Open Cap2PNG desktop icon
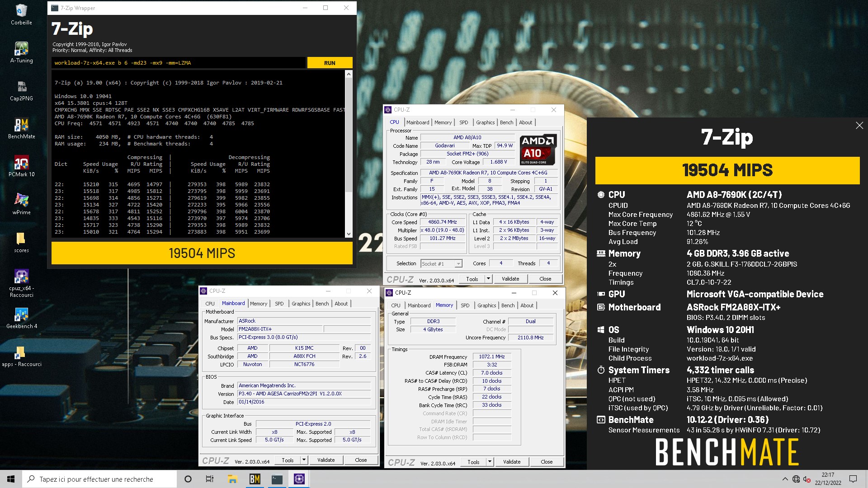Viewport: 868px width, 488px height. click(x=21, y=90)
